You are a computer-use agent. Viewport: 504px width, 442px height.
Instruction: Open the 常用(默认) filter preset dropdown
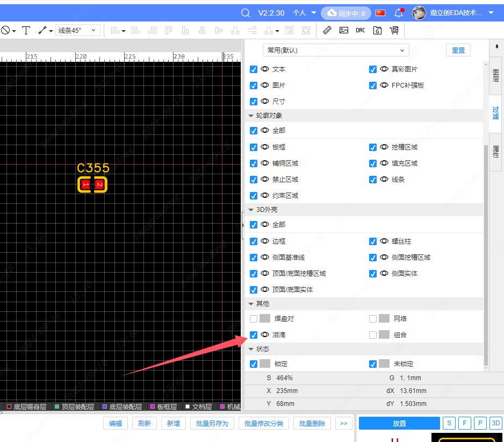pos(336,51)
